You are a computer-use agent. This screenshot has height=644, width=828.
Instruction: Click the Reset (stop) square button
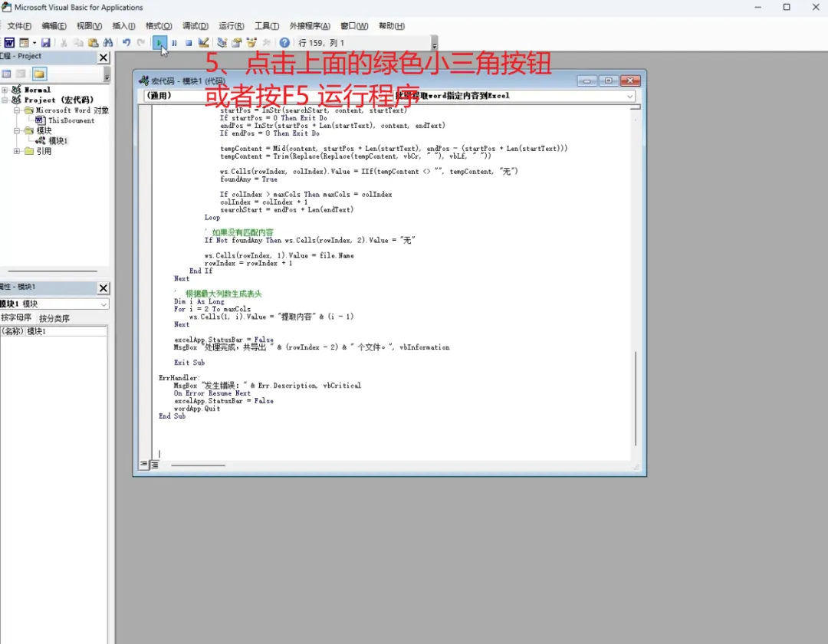pyautogui.click(x=189, y=43)
